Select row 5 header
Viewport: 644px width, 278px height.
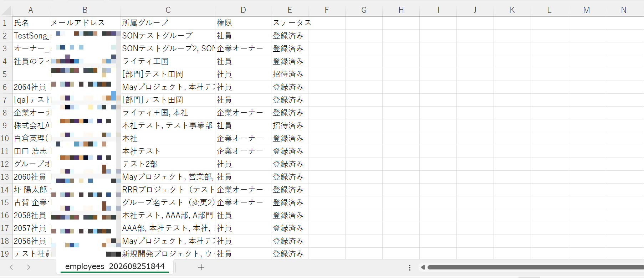(x=5, y=74)
